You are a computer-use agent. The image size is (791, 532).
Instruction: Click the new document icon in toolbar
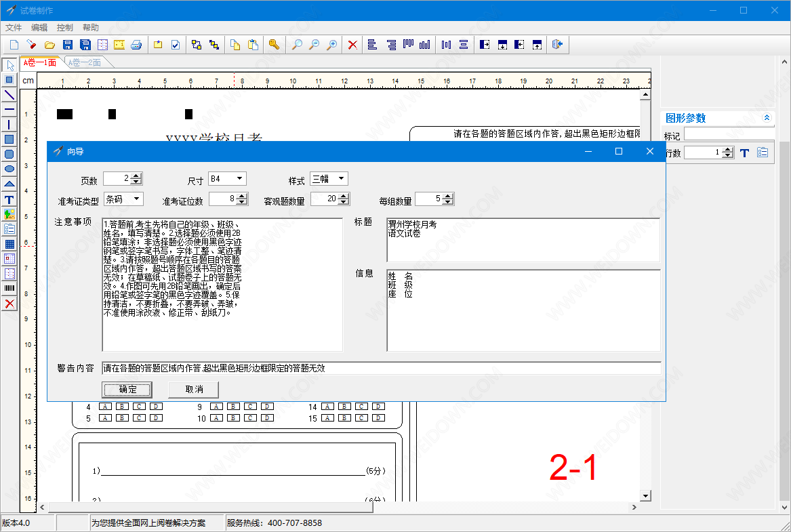14,45
